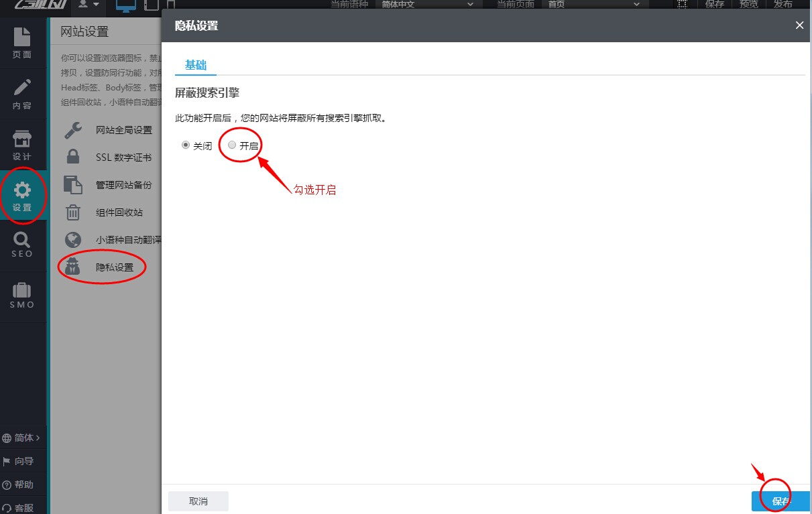Select the 关闭 radio button

click(x=186, y=144)
